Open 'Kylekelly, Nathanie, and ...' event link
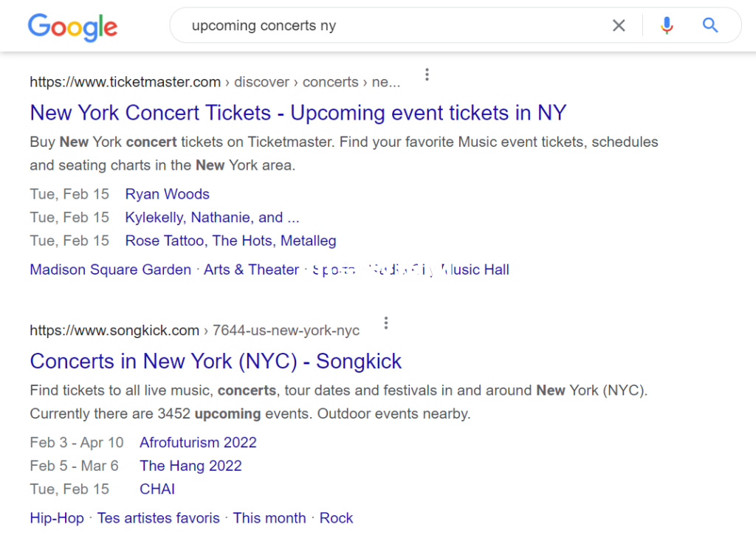This screenshot has height=547, width=756. (212, 217)
